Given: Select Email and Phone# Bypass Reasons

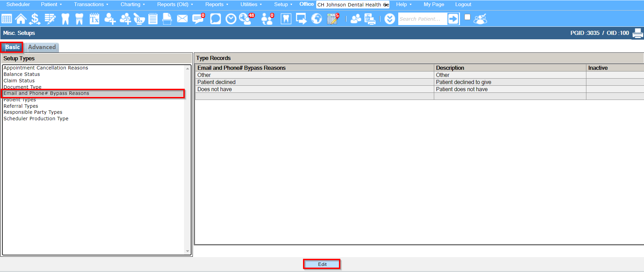Looking at the screenshot, I should point(94,93).
